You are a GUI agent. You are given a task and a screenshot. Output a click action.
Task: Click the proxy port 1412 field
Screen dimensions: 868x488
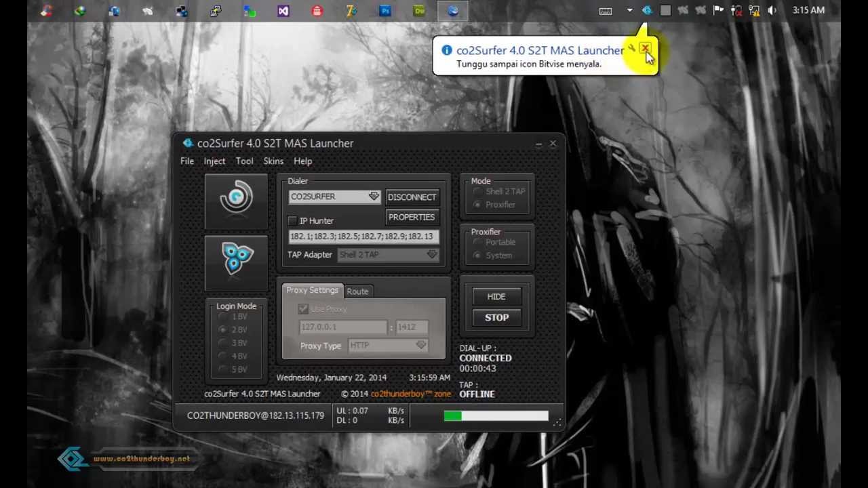coord(412,327)
